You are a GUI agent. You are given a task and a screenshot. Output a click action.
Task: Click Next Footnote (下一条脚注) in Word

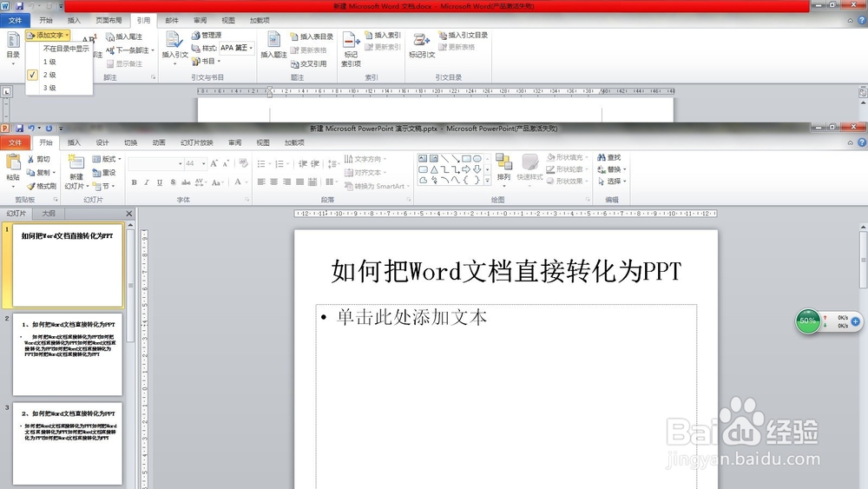[130, 50]
